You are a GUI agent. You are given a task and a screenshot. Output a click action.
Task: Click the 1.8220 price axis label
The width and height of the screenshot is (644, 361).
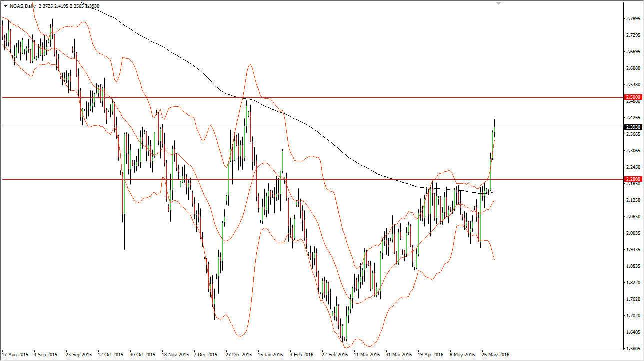pos(633,283)
